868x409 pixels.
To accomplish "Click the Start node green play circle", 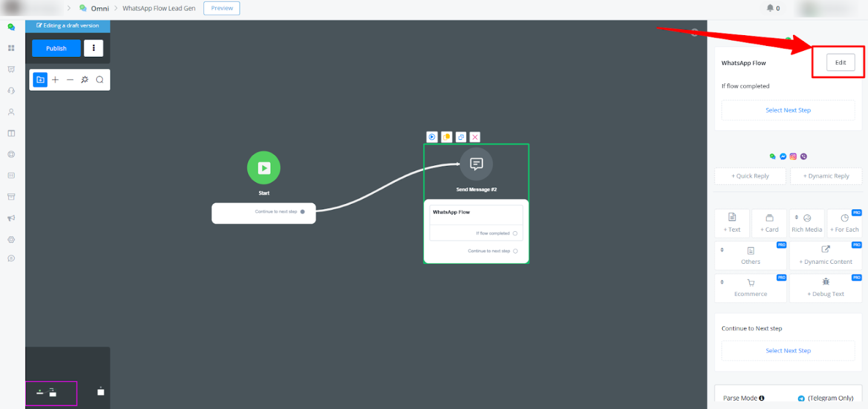I will coord(264,168).
